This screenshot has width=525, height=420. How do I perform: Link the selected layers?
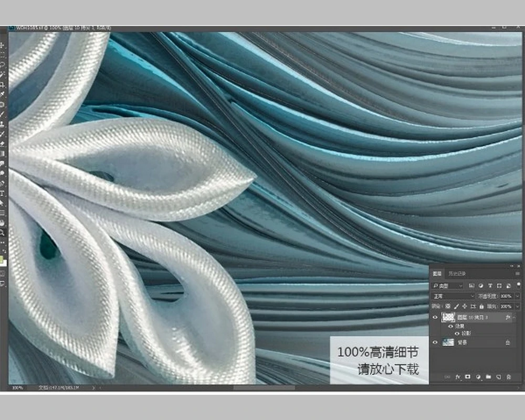(x=447, y=377)
